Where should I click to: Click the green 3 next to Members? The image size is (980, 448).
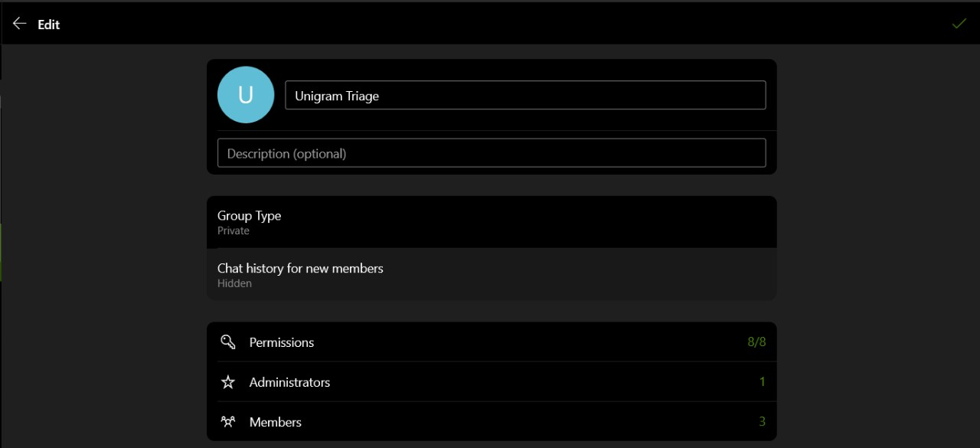pyautogui.click(x=763, y=421)
